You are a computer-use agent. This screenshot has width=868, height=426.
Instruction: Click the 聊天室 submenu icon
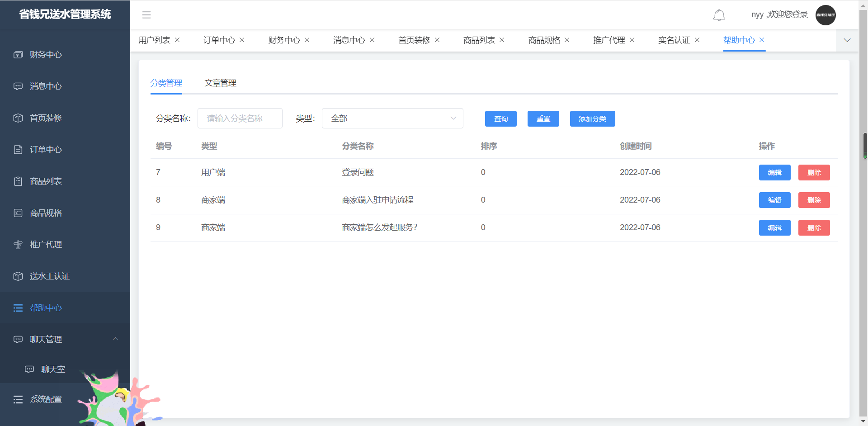pos(29,369)
